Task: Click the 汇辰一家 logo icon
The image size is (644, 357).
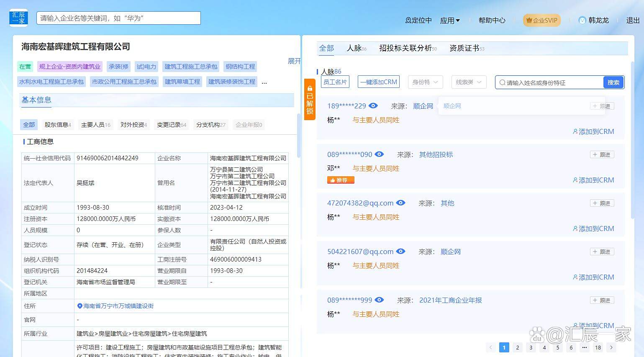Action: coord(18,18)
